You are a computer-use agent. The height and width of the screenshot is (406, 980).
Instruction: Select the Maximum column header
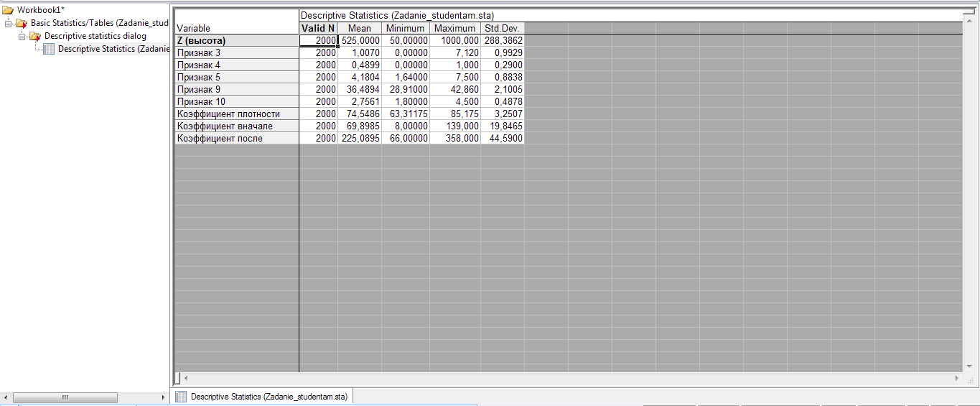pos(455,28)
